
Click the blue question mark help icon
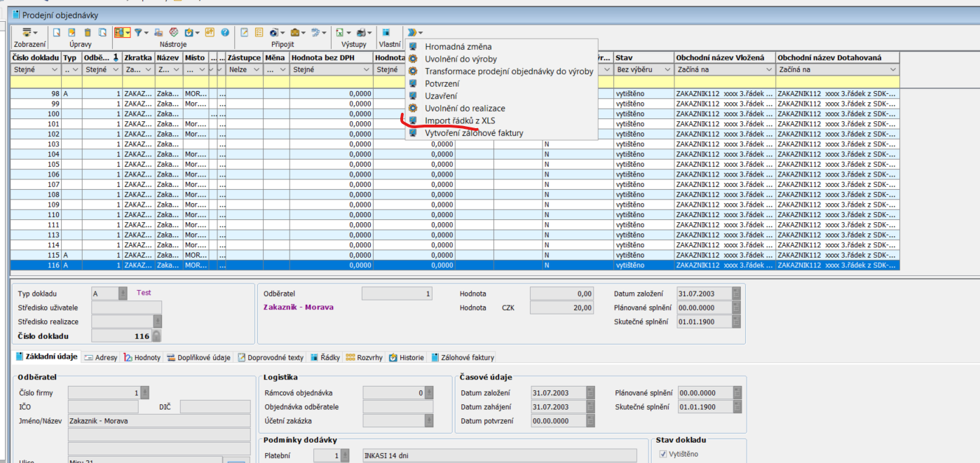point(225,32)
